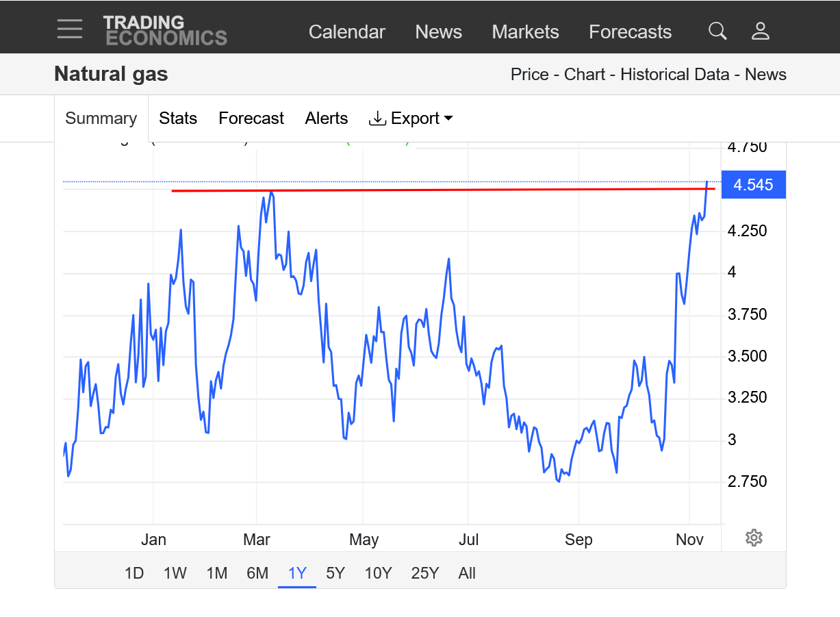Viewport: 840px width, 617px height.
Task: Choose the 5Y time range
Action: tap(335, 573)
